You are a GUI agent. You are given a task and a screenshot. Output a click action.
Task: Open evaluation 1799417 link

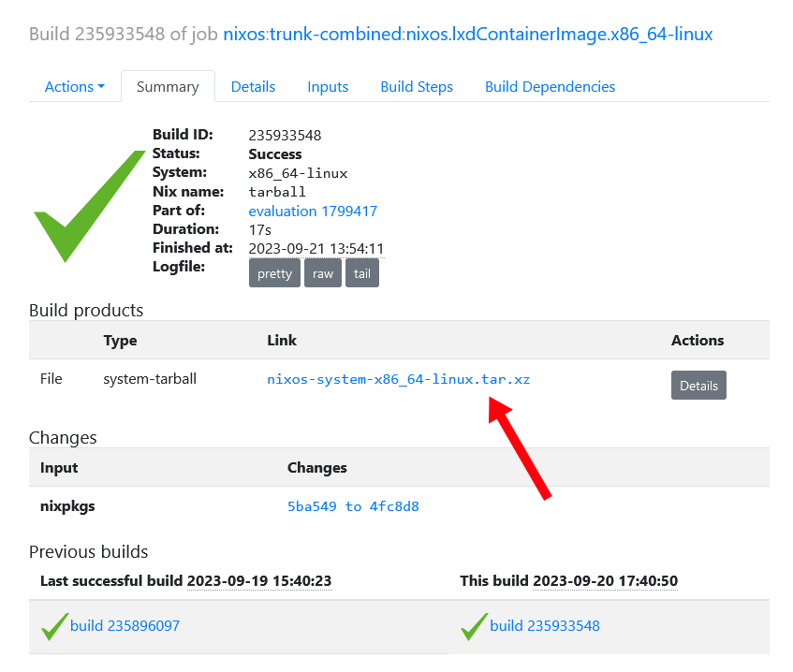[x=313, y=211]
